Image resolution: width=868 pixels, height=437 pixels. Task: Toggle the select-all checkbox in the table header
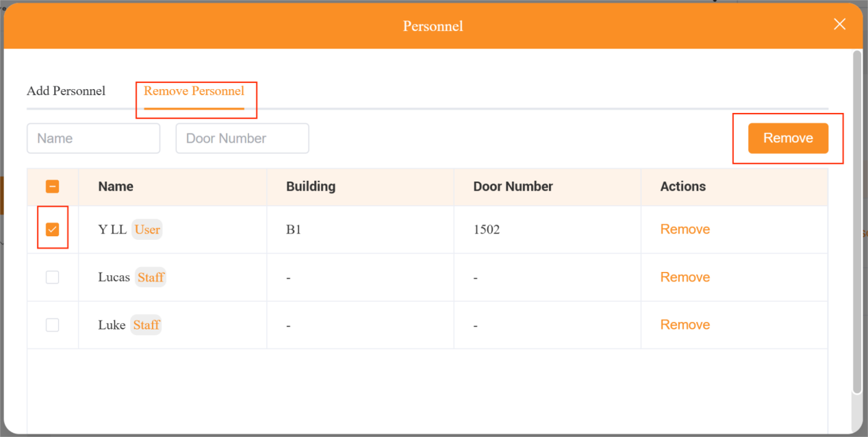pyautogui.click(x=52, y=186)
